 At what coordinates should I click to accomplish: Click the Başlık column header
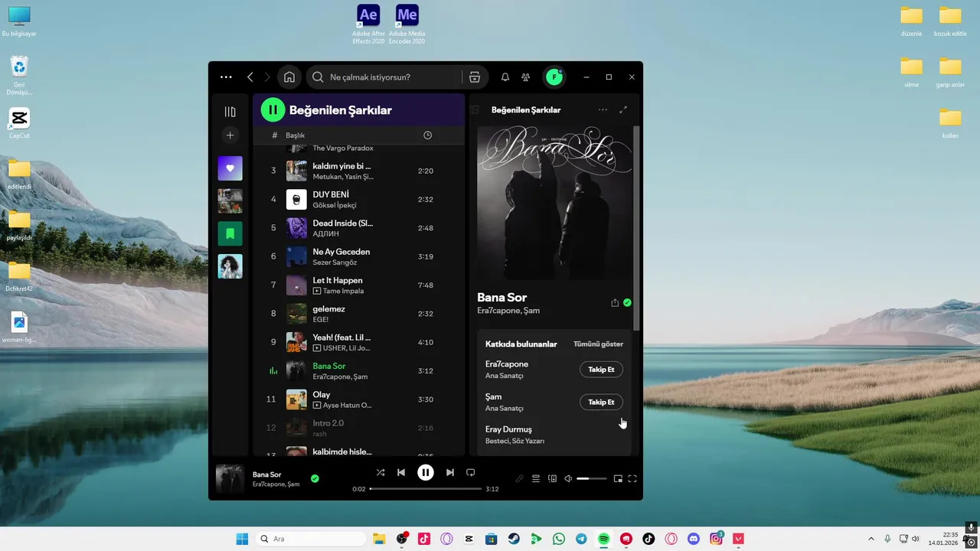[296, 135]
